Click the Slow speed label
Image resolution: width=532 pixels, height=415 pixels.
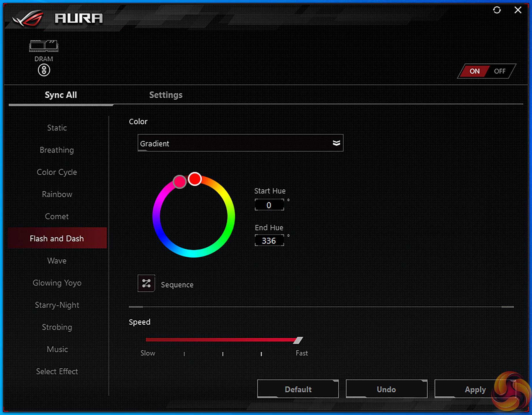[148, 353]
